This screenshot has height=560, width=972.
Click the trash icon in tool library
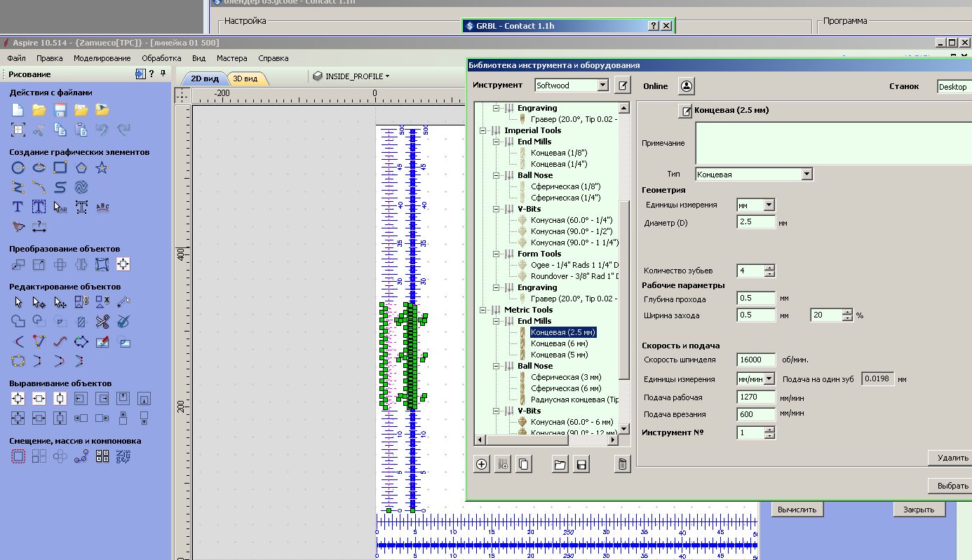tap(622, 464)
